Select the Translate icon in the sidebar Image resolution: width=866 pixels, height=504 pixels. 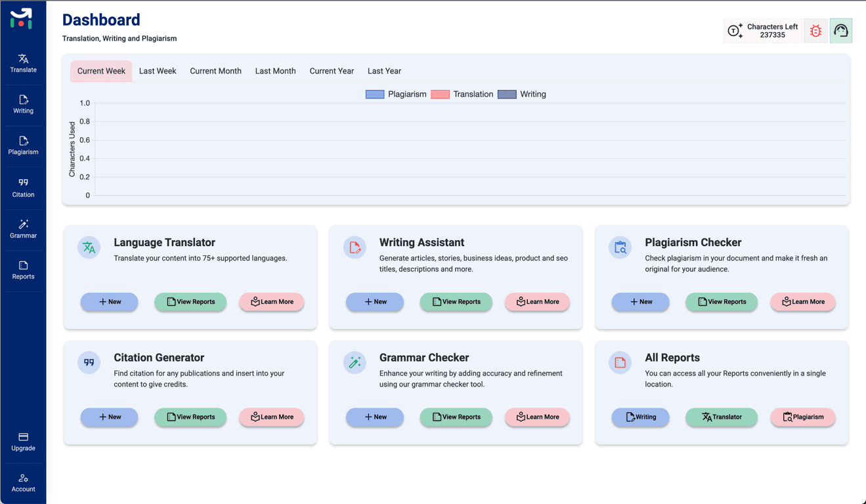point(23,62)
